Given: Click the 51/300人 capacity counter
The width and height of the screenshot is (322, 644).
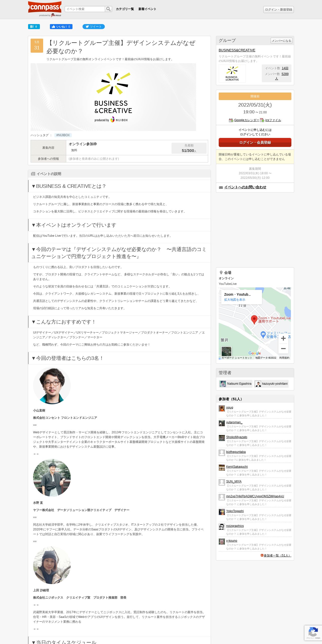Looking at the screenshot, I should 189,150.
